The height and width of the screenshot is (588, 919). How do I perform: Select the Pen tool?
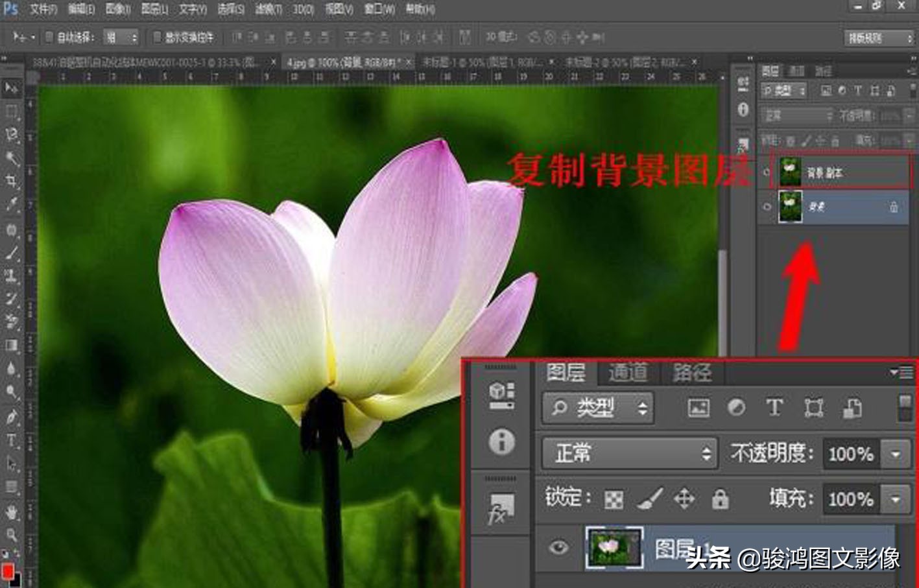11,417
